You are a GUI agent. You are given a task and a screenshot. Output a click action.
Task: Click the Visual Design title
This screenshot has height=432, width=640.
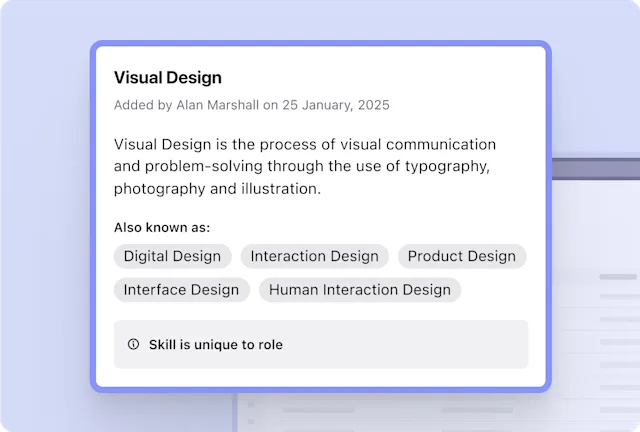click(168, 78)
